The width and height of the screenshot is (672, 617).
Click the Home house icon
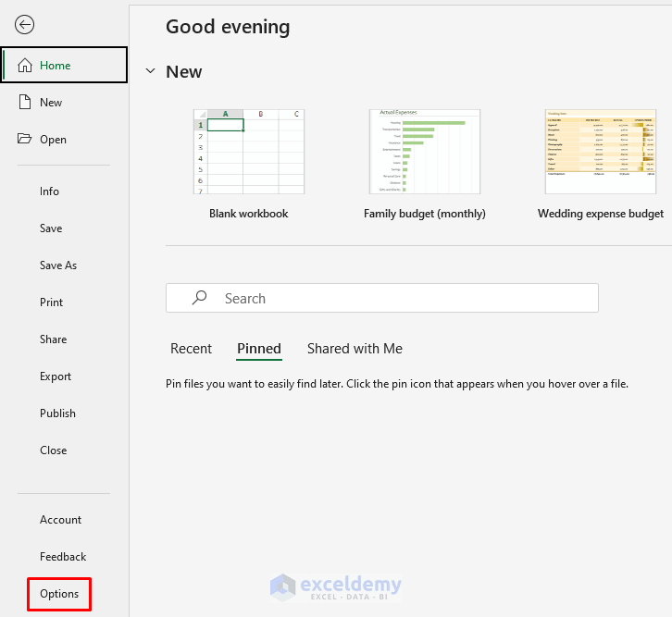(x=25, y=65)
